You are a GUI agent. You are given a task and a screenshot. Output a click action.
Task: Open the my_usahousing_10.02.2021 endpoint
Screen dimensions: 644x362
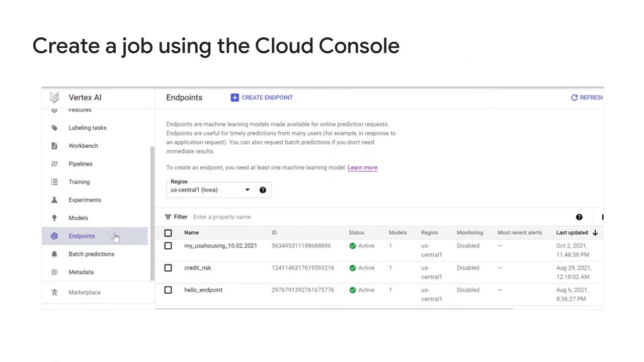pyautogui.click(x=220, y=246)
